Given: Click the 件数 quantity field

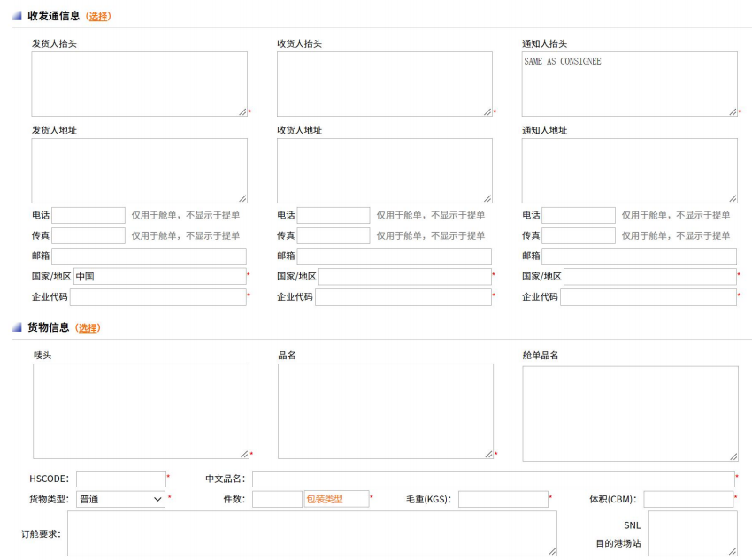Looking at the screenshot, I should 277,499.
